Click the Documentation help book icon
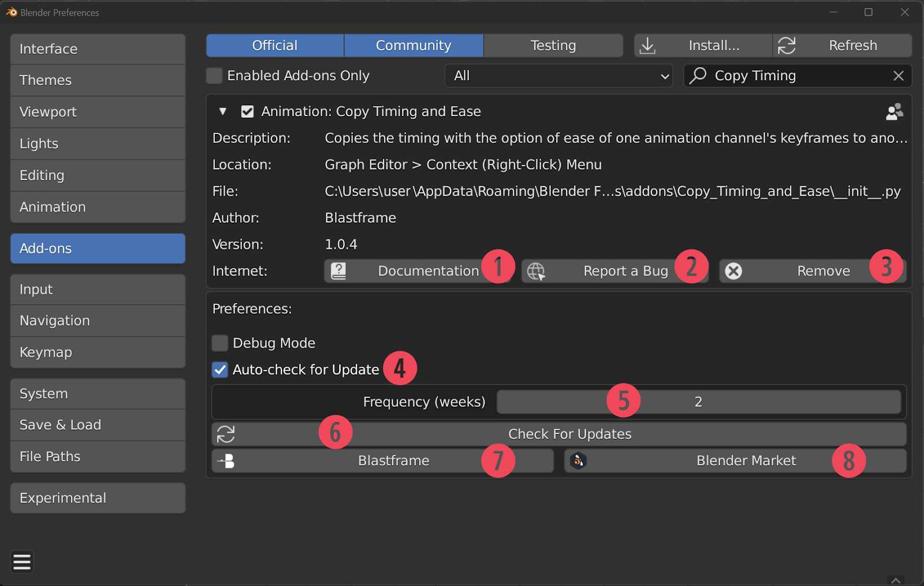924x586 pixels. (338, 271)
